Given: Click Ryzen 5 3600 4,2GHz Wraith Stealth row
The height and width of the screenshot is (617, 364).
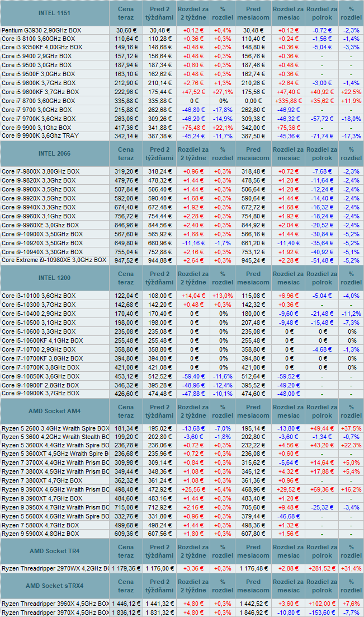Looking at the screenshot, I should click(x=55, y=437).
